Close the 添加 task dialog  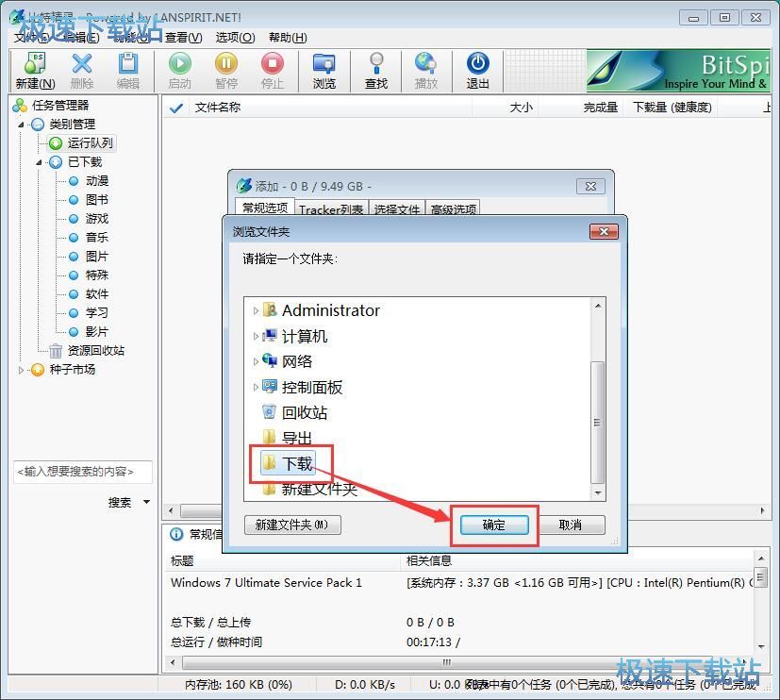coord(590,187)
